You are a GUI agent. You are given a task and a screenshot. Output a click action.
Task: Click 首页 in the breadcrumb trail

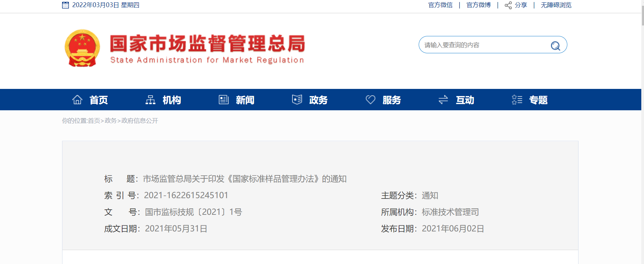point(94,121)
